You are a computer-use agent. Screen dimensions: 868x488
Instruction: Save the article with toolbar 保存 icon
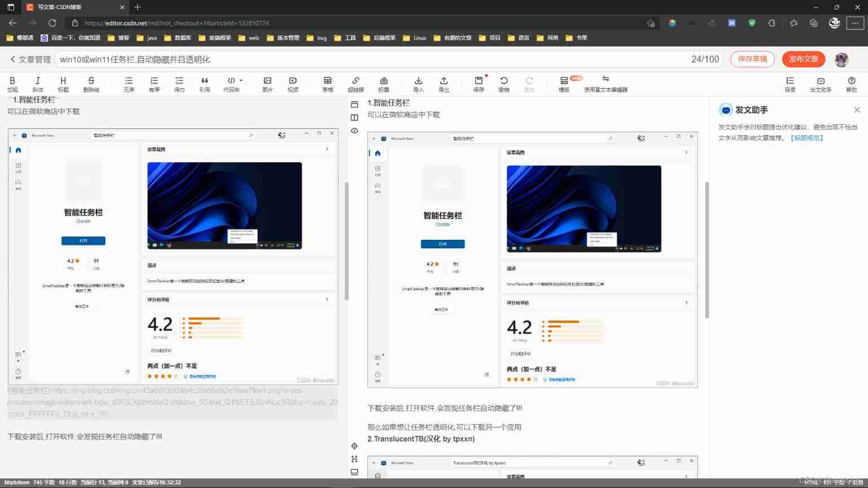479,84
